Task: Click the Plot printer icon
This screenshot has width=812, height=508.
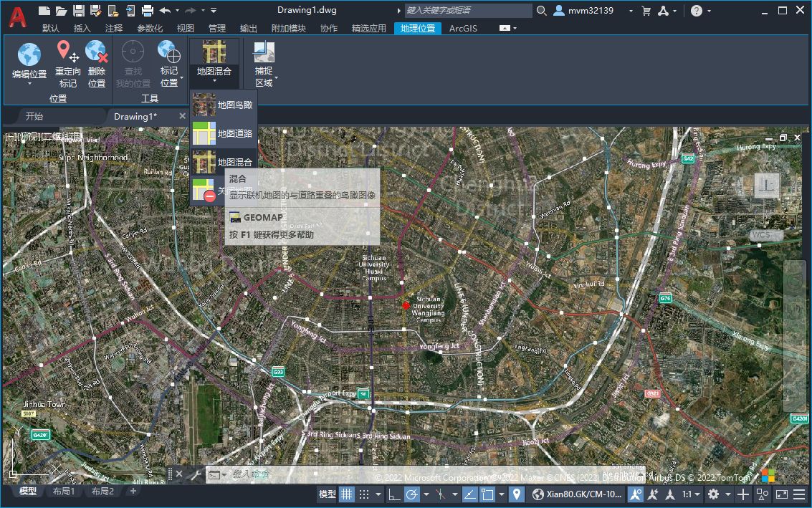Action: [x=148, y=11]
